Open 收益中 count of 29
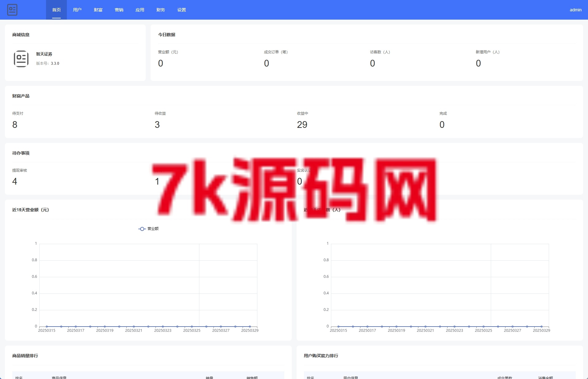588x379 pixels. (x=302, y=124)
